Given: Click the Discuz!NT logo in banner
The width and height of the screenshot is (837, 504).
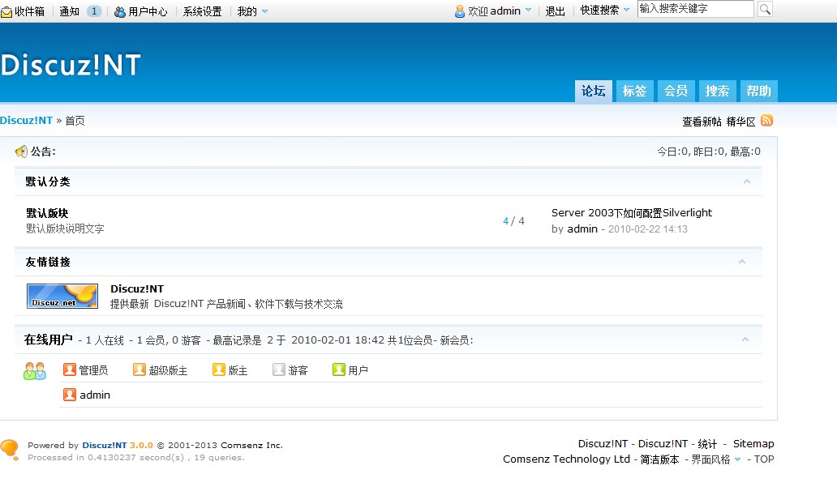Looking at the screenshot, I should pos(71,65).
